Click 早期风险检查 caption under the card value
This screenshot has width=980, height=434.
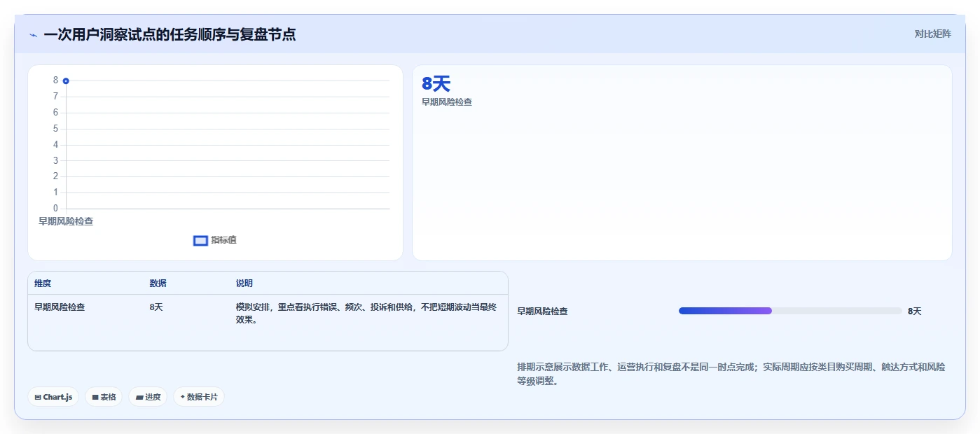tap(447, 102)
